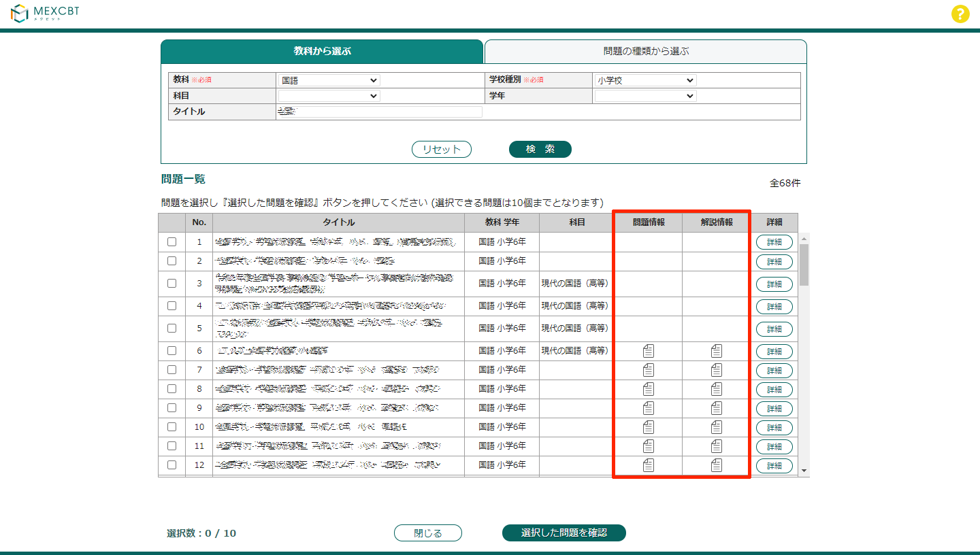
Task: Click the problem list vertical scrollbar thumb
Action: pos(804,264)
